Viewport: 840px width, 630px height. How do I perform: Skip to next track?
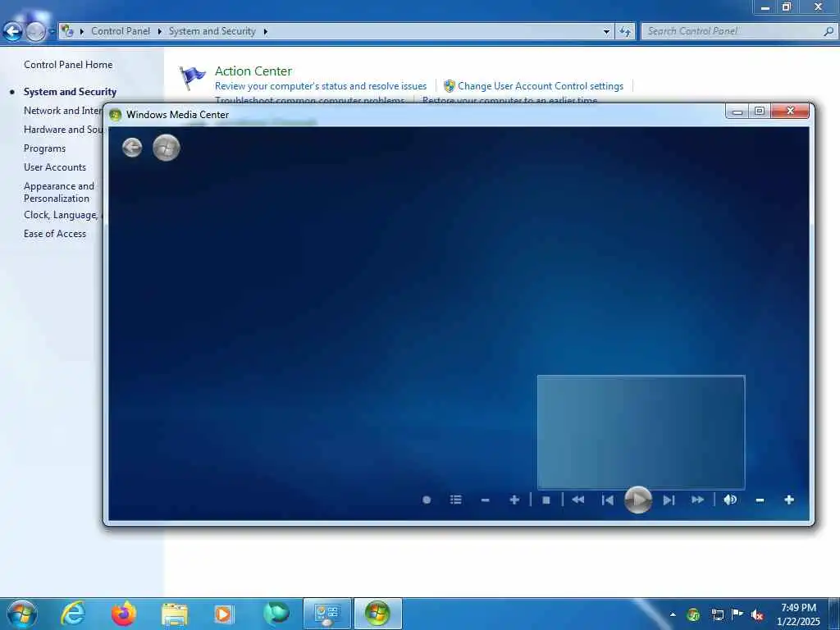point(669,500)
